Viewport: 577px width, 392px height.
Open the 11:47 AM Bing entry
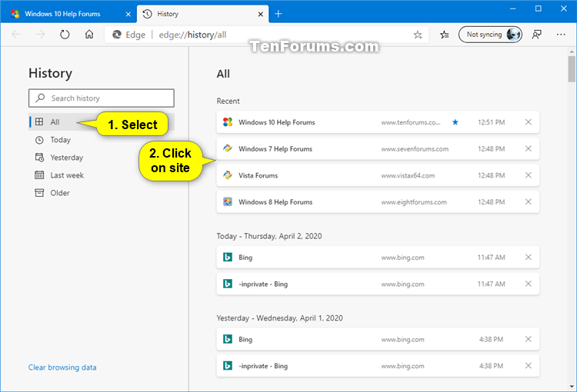pos(378,257)
